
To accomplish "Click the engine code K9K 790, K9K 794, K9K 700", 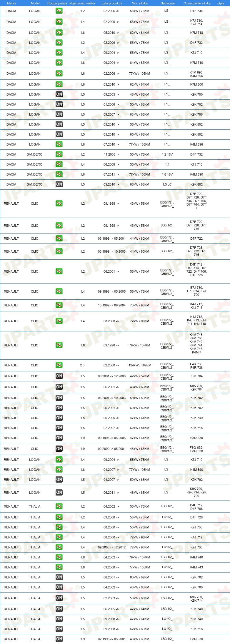I will (x=196, y=492).
